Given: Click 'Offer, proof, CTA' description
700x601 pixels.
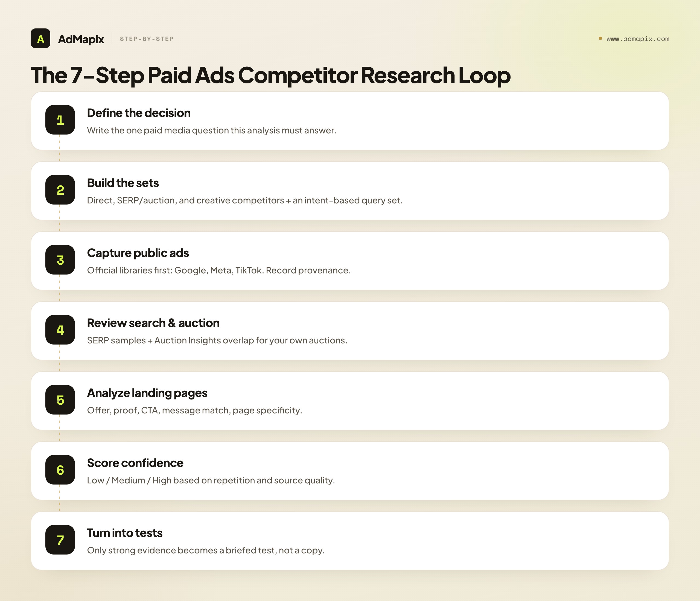Looking at the screenshot, I should pyautogui.click(x=195, y=410).
